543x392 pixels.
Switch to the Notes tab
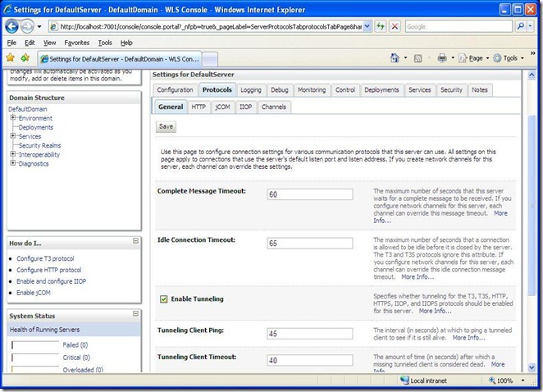coord(480,90)
